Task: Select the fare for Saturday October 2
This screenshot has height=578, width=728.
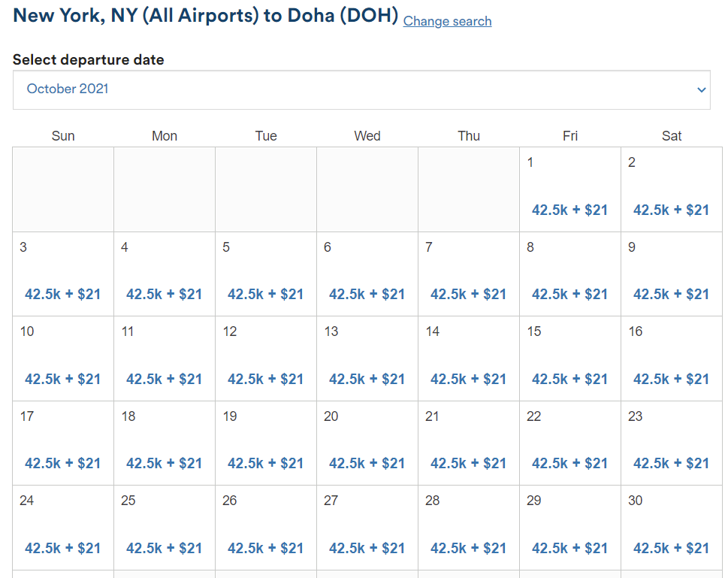Action: [x=671, y=210]
